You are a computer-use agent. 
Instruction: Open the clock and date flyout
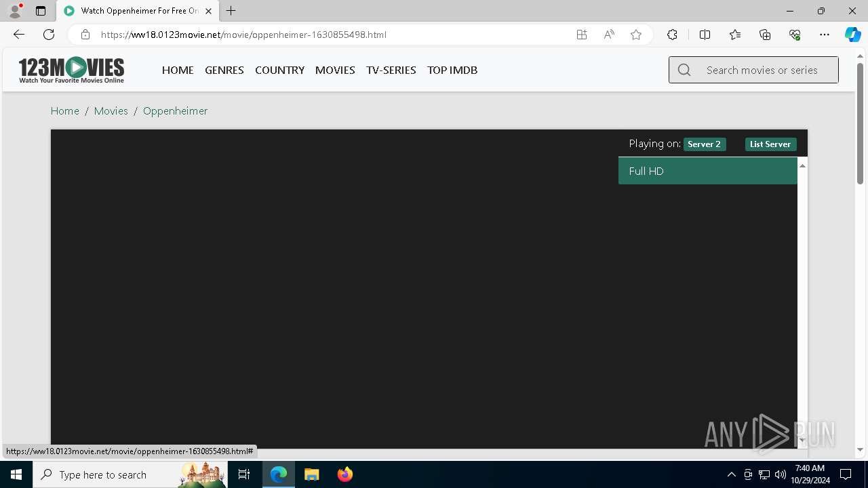click(810, 474)
